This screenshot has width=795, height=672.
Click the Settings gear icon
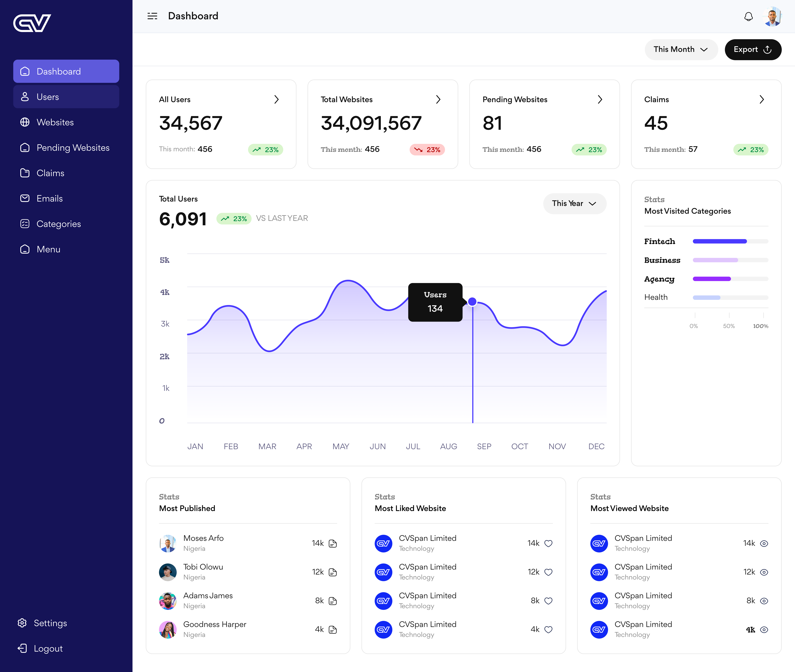click(x=22, y=623)
